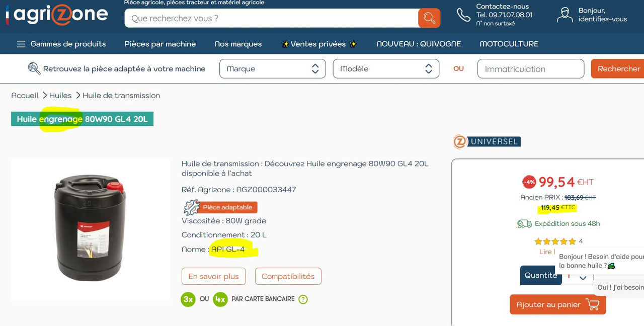Click the green 4x payment badge
This screenshot has width=644, height=326.
click(220, 299)
